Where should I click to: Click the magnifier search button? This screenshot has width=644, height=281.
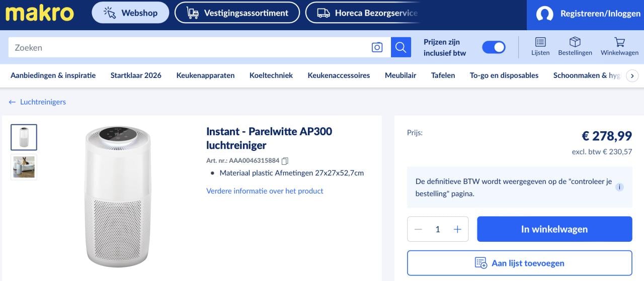tap(400, 47)
